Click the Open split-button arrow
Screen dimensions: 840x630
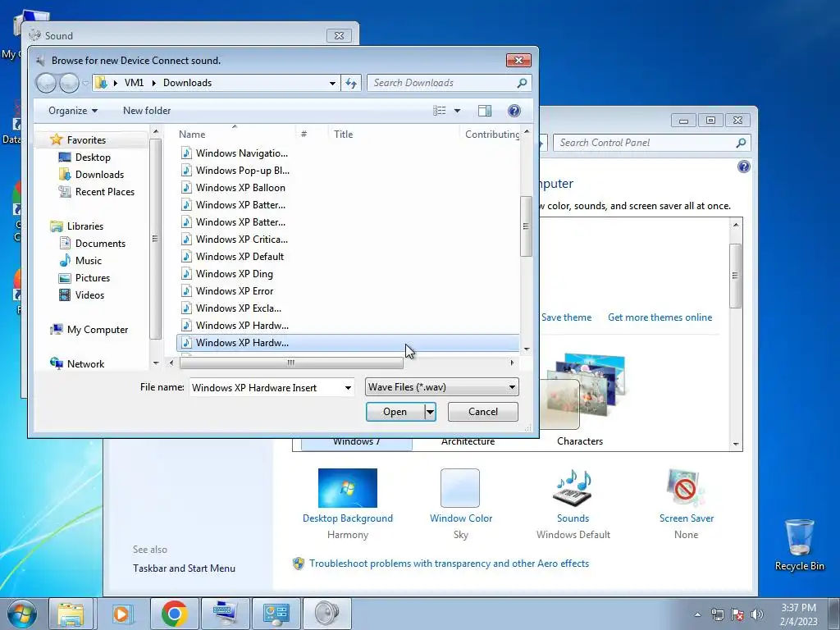[x=430, y=412]
